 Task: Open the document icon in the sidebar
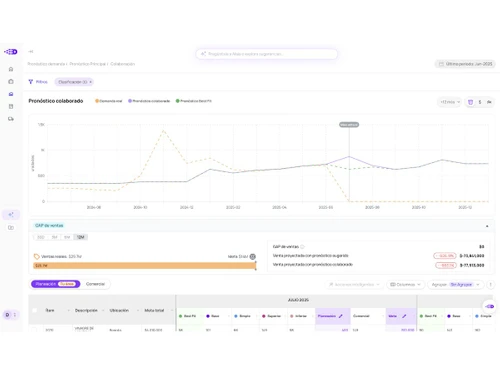11,106
